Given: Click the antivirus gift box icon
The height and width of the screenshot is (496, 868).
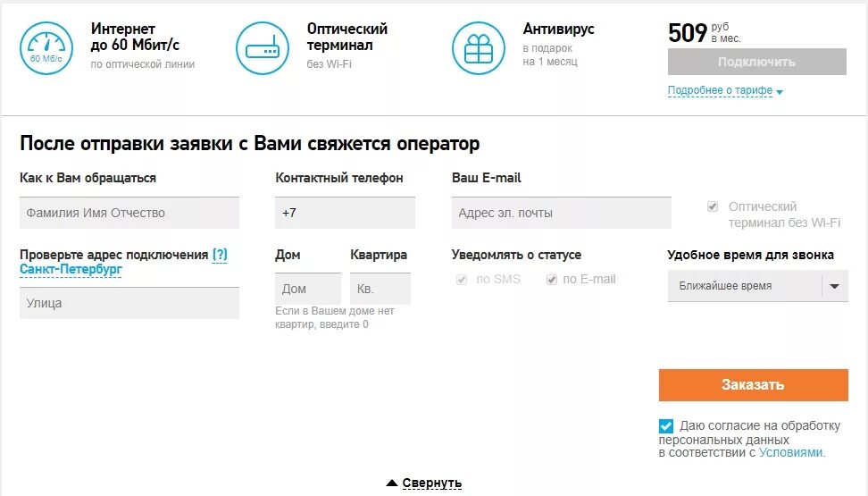Looking at the screenshot, I should click(479, 48).
